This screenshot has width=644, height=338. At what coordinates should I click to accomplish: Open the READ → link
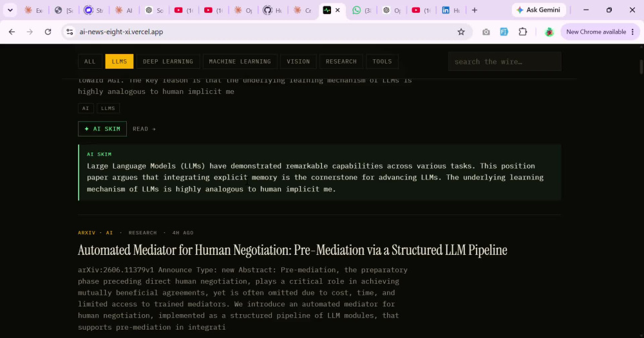144,129
